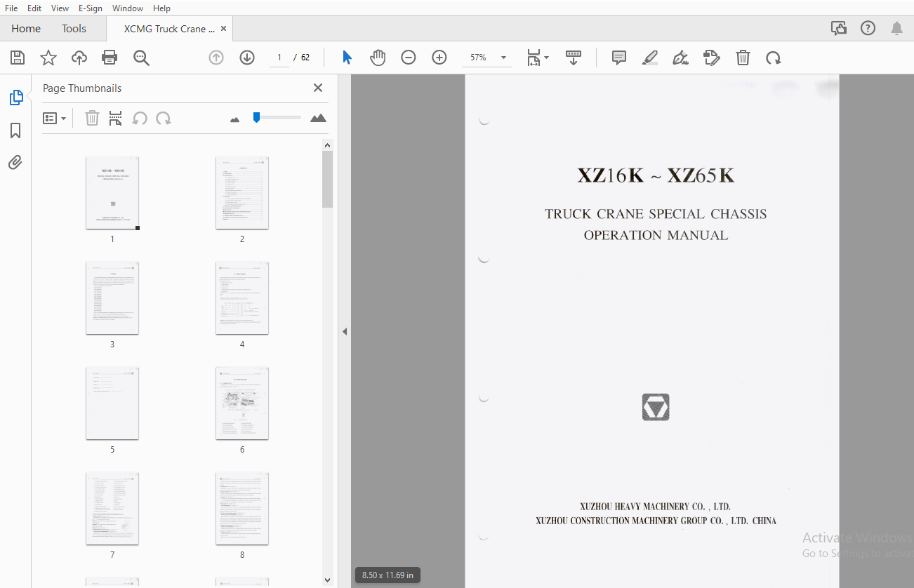Rotate pages clockwise in the thumbnails panel
This screenshot has width=914, height=588.
[164, 119]
